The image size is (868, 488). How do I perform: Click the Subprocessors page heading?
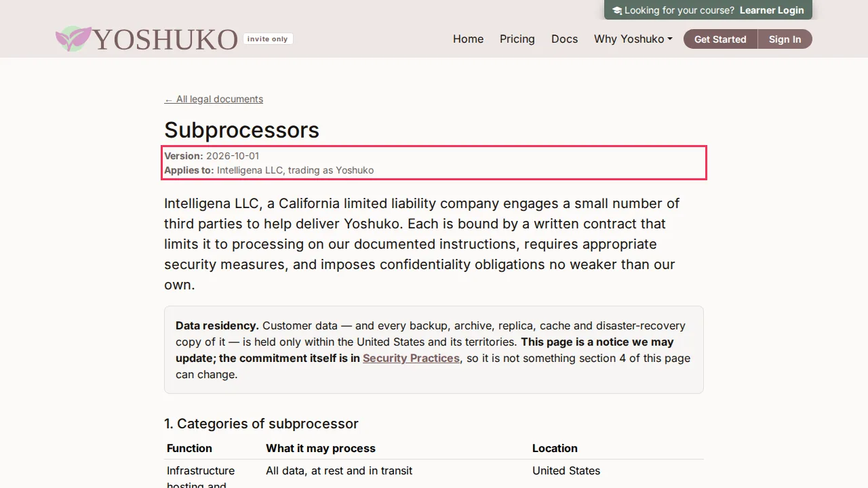pos(241,129)
